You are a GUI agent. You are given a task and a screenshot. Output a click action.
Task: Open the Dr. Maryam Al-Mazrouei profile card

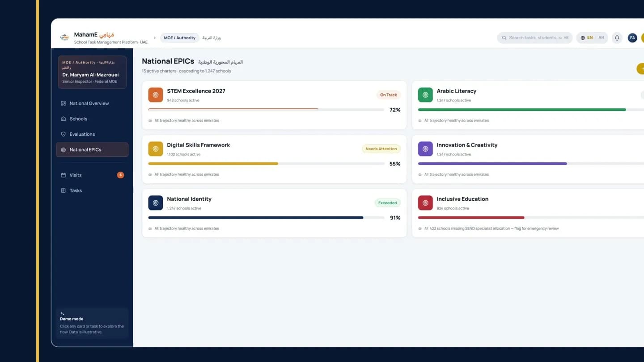pyautogui.click(x=92, y=72)
